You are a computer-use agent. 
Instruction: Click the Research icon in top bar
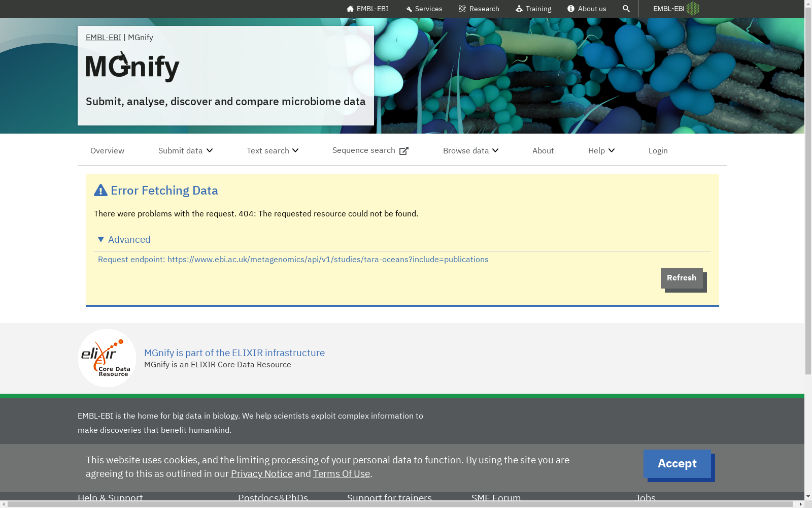pyautogui.click(x=462, y=9)
